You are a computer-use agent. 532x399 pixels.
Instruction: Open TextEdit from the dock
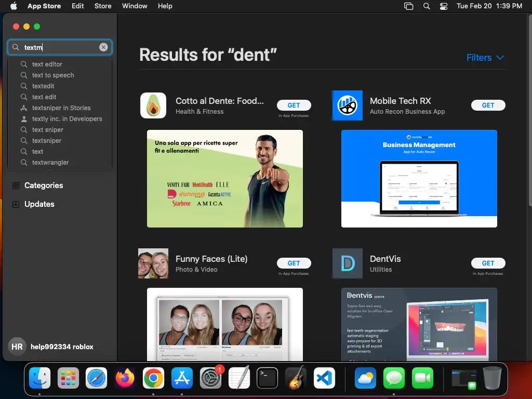pos(239,378)
